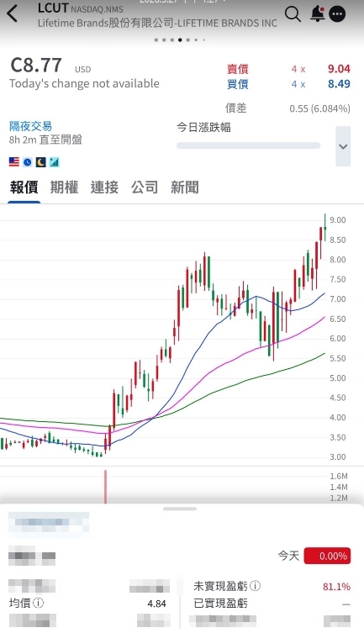The image size is (364, 633).
Task: Tap the 已實現盈虧 label
Action: (x=220, y=603)
